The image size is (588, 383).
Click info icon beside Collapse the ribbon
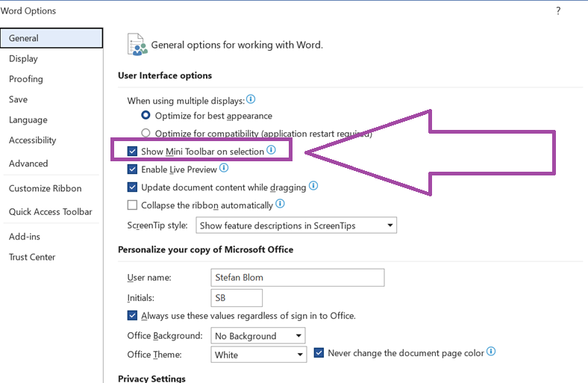280,204
